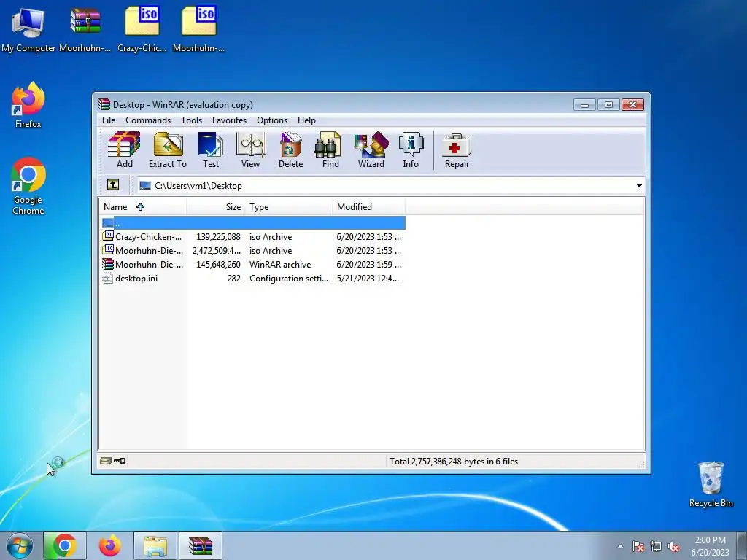This screenshot has width=747, height=560.
Task: Select Moorhuhn iso desktop icon
Action: [198, 29]
